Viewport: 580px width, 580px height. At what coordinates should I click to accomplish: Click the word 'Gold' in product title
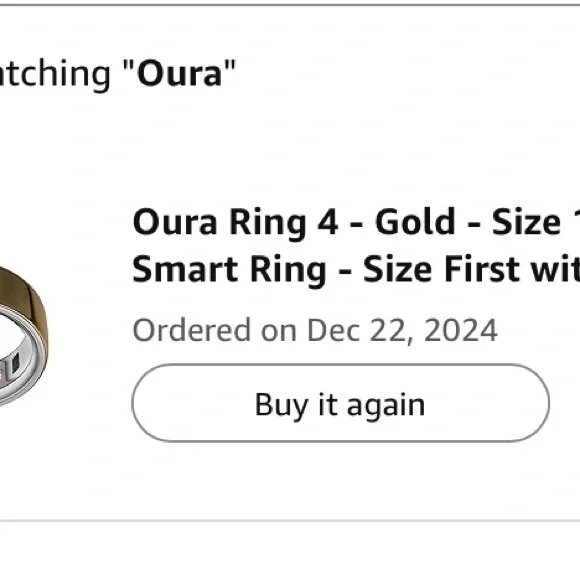point(415,222)
